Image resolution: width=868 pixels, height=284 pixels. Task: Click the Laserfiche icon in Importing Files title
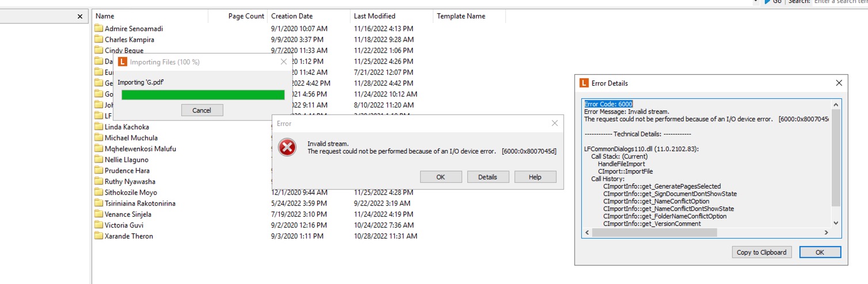[122, 62]
